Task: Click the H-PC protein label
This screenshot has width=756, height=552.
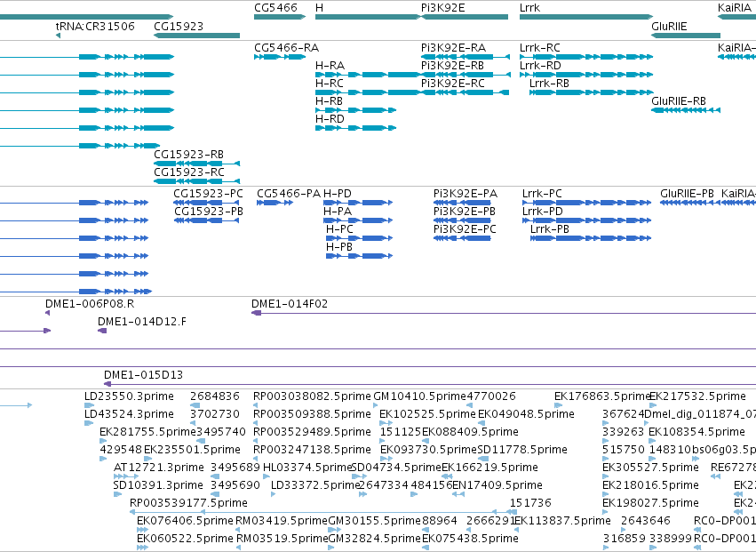Action: tap(339, 229)
